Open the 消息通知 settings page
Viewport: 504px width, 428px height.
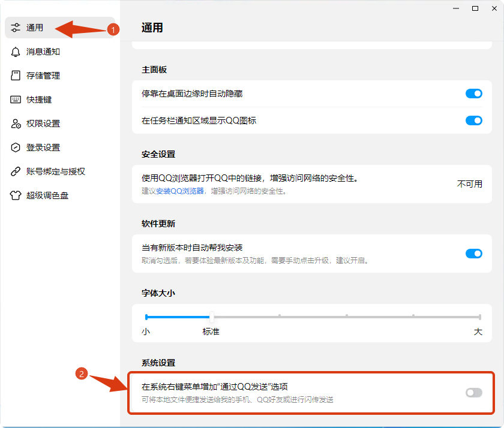point(43,52)
